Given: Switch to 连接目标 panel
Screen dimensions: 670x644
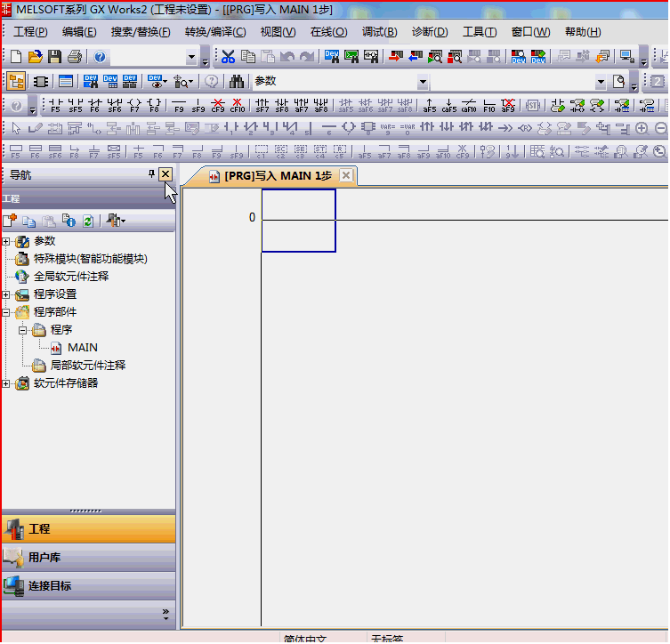Looking at the screenshot, I should click(x=49, y=586).
